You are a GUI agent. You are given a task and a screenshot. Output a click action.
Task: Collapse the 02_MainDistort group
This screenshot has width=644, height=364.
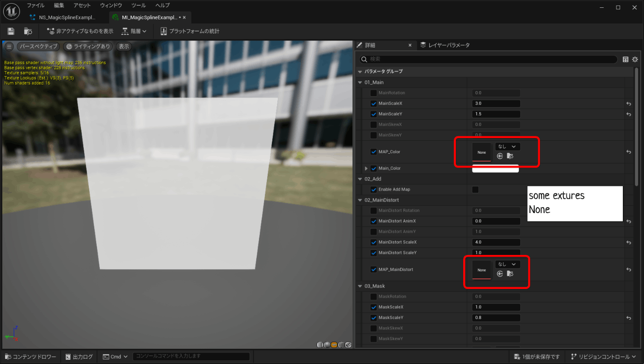point(360,200)
